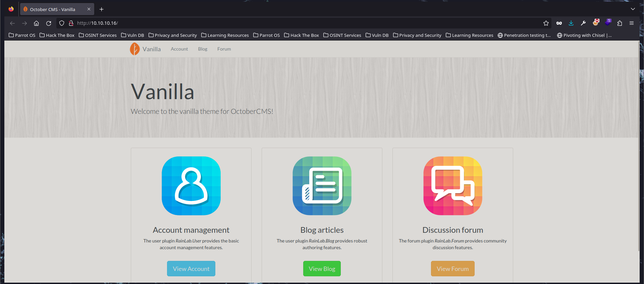Image resolution: width=644 pixels, height=284 pixels.
Task: Open the second Vuln DB bookmark folder
Action: pos(377,35)
